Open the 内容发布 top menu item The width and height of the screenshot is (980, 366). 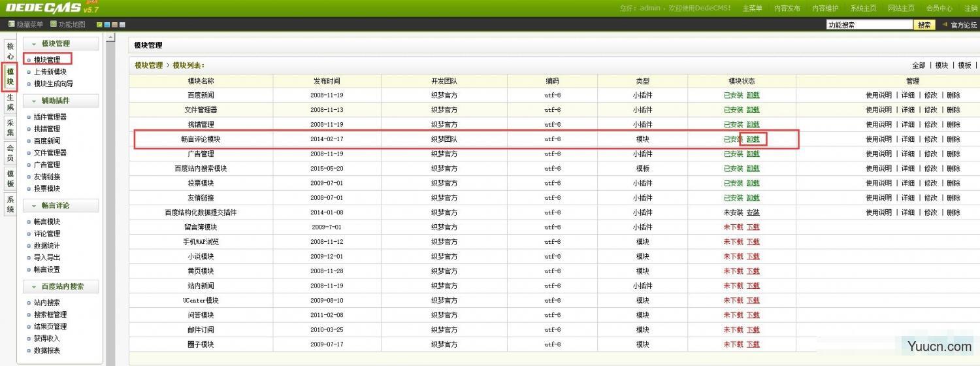[787, 8]
